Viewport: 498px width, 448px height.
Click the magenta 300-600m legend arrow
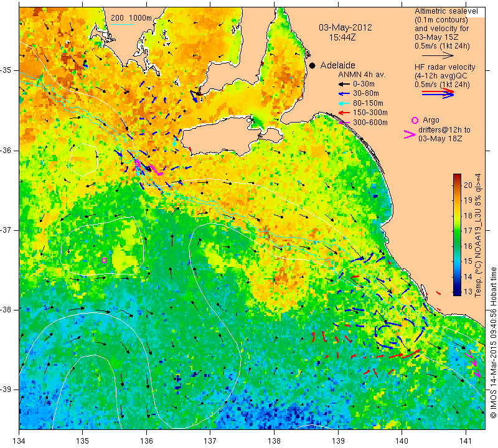pyautogui.click(x=344, y=123)
